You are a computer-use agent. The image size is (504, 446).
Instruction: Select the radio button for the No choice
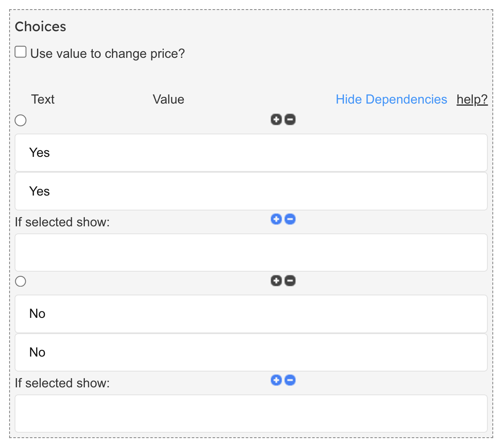[21, 282]
